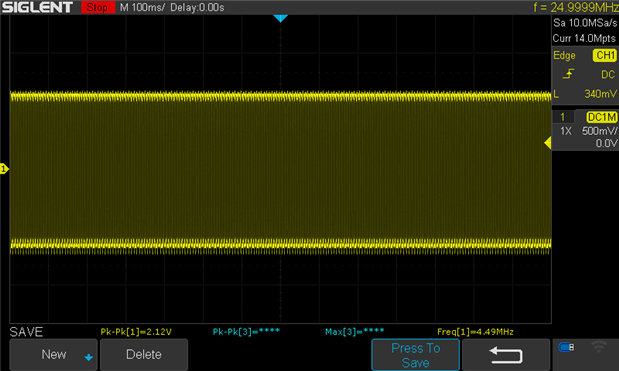Select the SAVE menu title
This screenshot has height=371, width=619.
(26, 332)
